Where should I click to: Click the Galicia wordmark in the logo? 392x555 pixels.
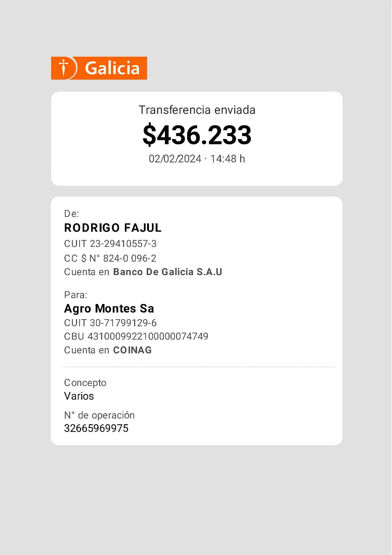pyautogui.click(x=112, y=68)
